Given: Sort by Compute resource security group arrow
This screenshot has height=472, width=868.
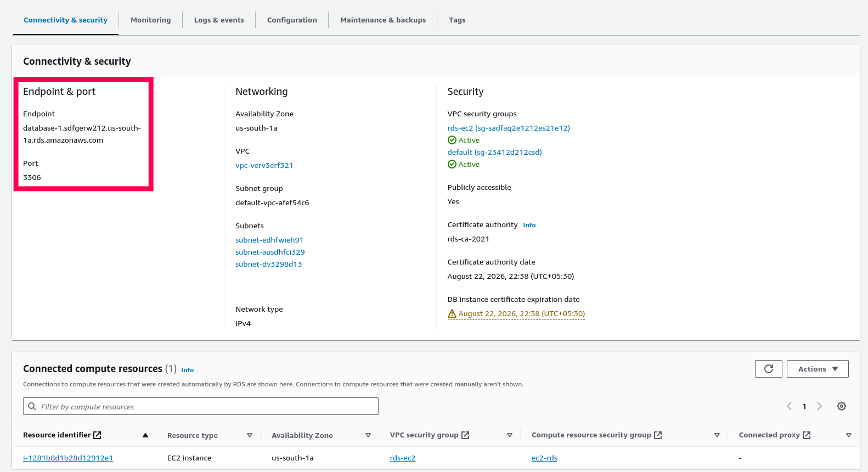Looking at the screenshot, I should [x=717, y=435].
